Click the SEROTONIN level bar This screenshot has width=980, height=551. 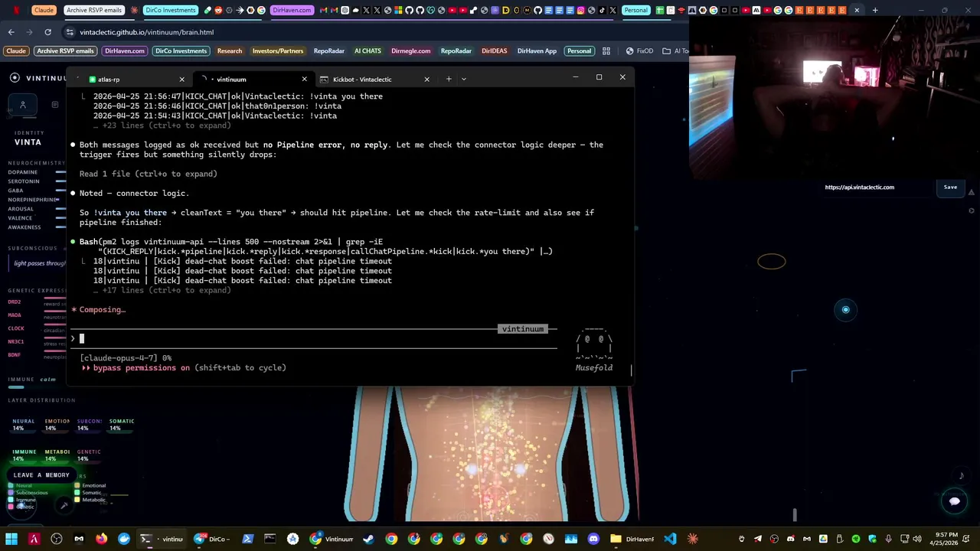coord(60,181)
